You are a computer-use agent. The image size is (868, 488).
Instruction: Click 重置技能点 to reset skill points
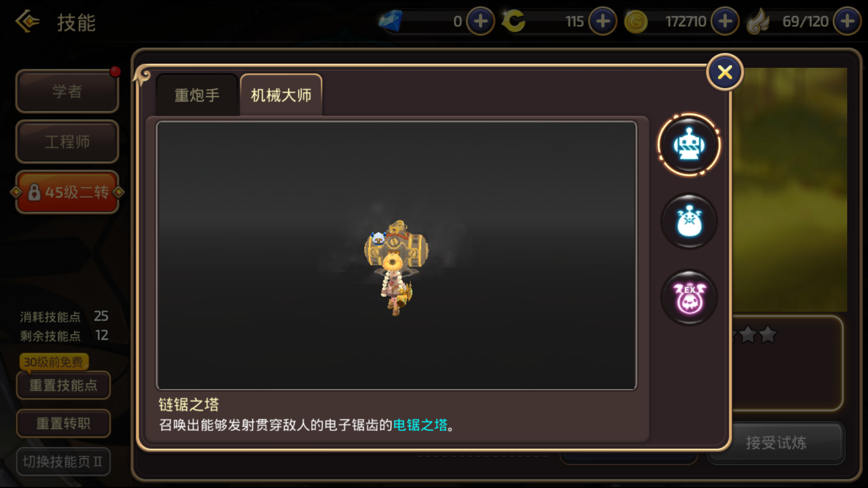click(x=63, y=385)
